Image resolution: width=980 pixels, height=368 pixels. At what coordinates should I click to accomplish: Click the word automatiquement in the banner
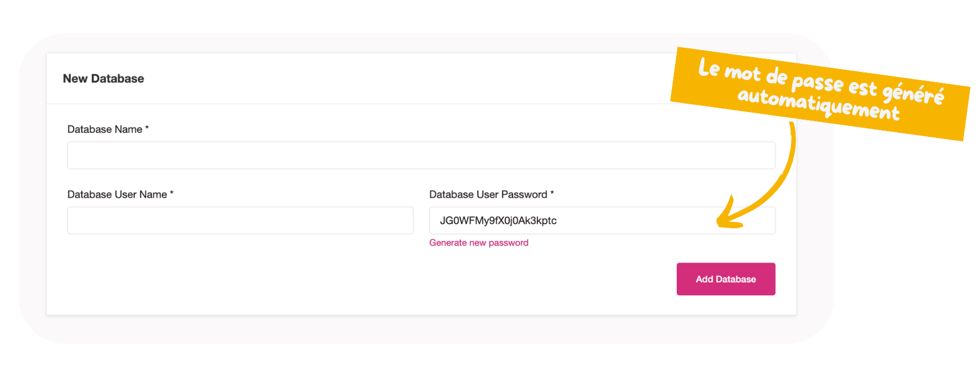click(x=818, y=103)
